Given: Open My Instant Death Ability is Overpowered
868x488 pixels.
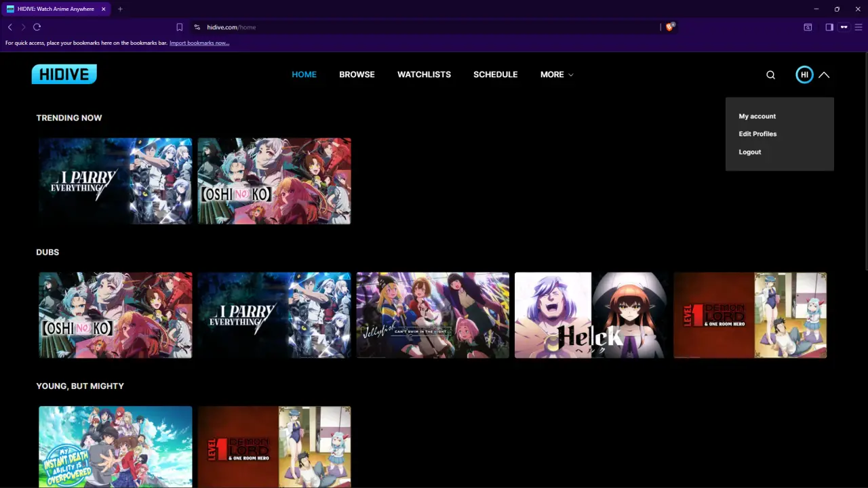Looking at the screenshot, I should point(115,447).
